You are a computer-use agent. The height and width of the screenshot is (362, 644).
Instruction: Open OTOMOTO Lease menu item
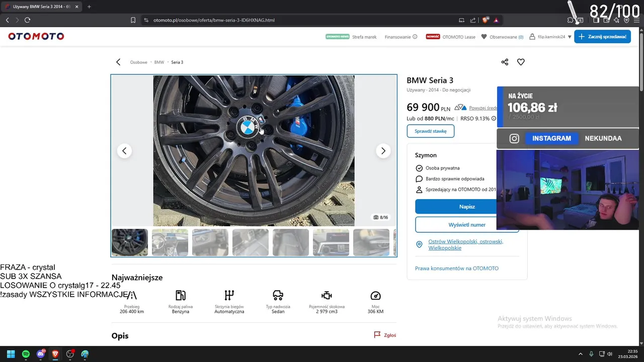point(459,37)
